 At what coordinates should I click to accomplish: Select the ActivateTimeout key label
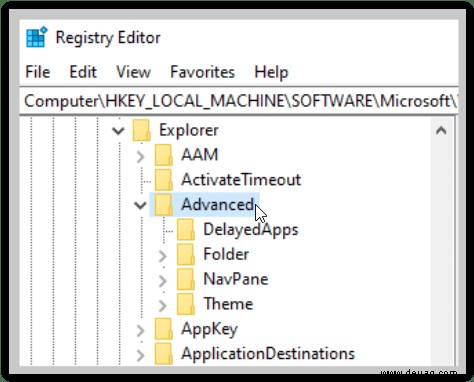(x=241, y=180)
